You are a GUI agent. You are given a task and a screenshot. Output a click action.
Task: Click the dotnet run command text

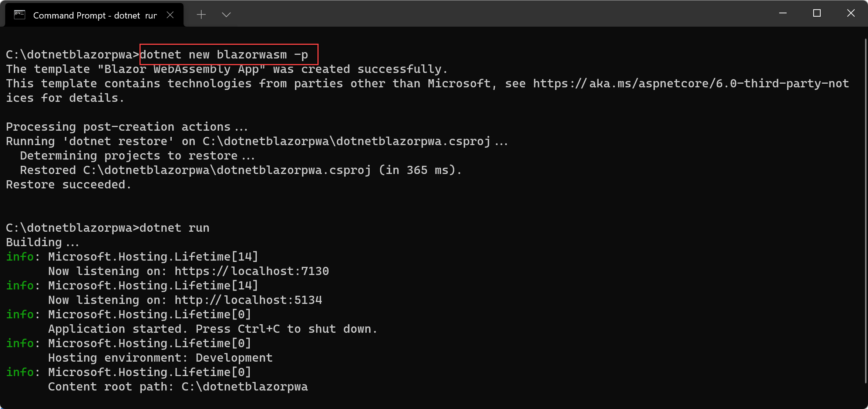click(x=174, y=228)
